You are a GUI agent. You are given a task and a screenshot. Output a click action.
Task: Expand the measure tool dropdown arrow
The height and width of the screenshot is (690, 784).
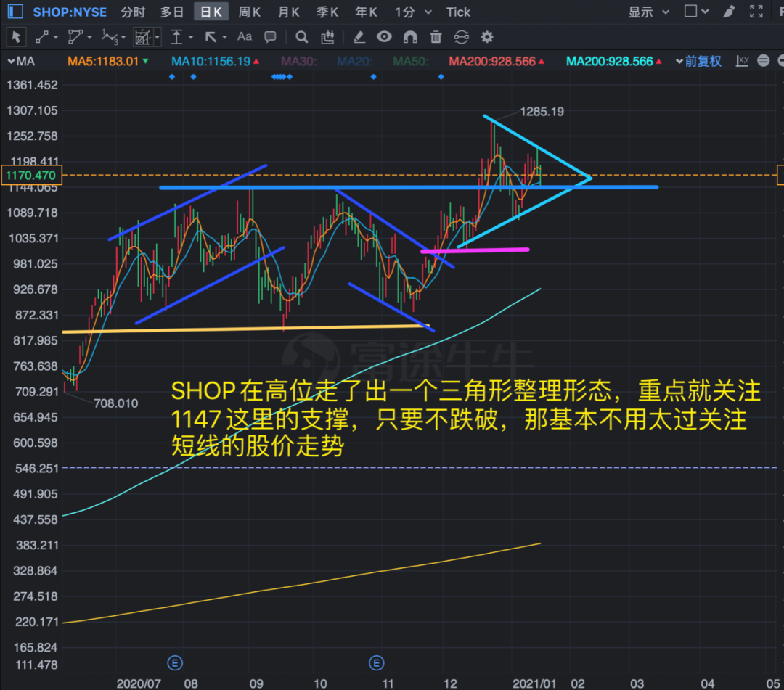[x=191, y=38]
